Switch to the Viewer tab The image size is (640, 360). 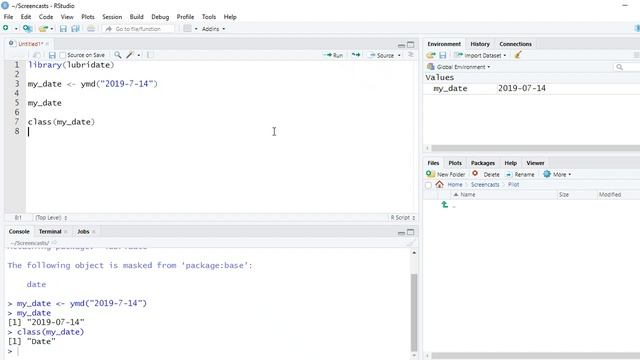pos(535,163)
